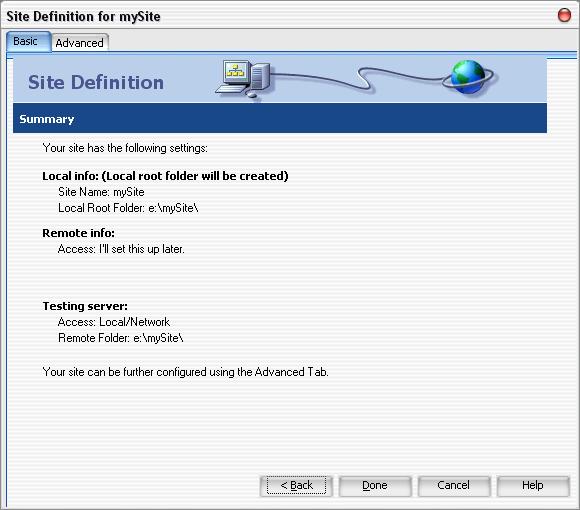Click the globe icon in banner
The height and width of the screenshot is (510, 580).
(470, 78)
